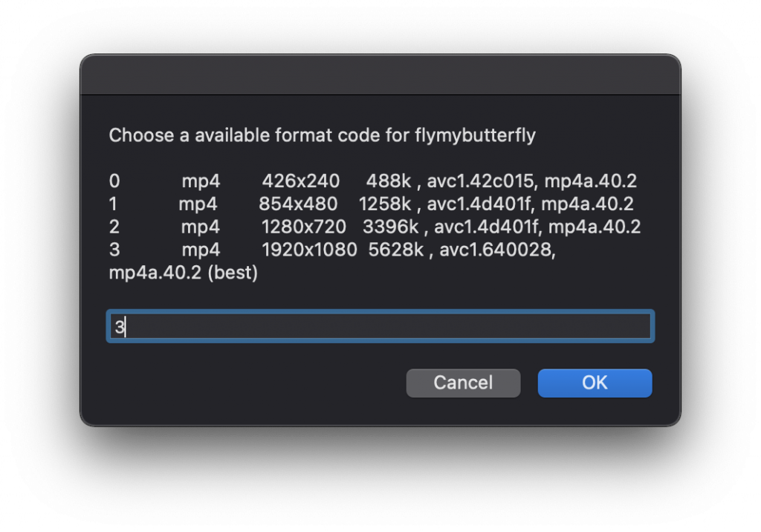Select the 854x480 resolution text
Image resolution: width=761 pixels, height=532 pixels.
pos(298,204)
